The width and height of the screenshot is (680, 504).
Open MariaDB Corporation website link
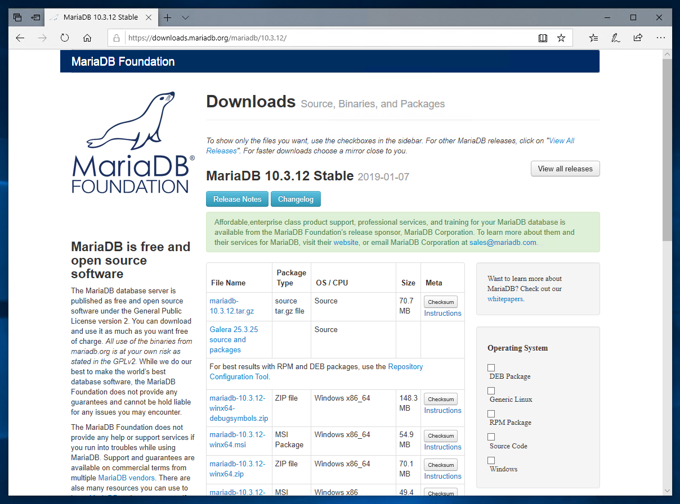346,242
